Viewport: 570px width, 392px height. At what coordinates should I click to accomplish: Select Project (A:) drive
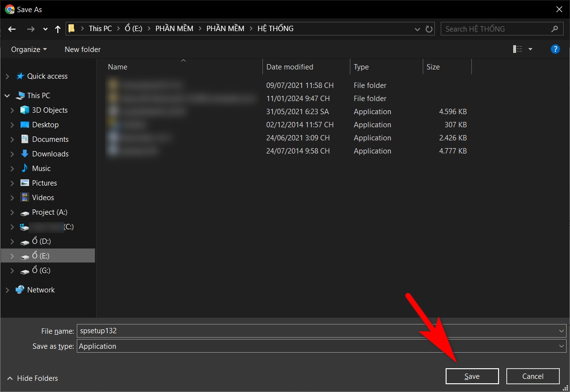50,212
